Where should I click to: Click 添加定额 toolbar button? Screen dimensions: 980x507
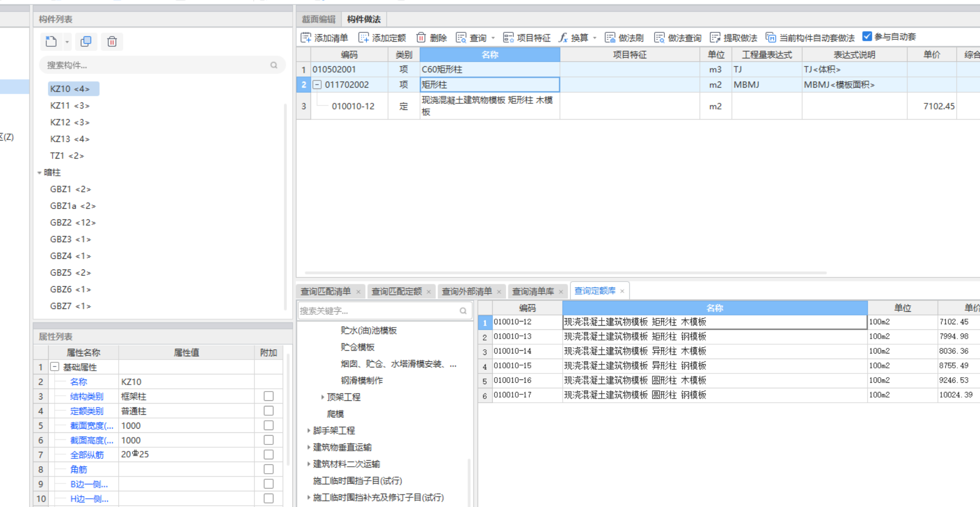click(382, 38)
